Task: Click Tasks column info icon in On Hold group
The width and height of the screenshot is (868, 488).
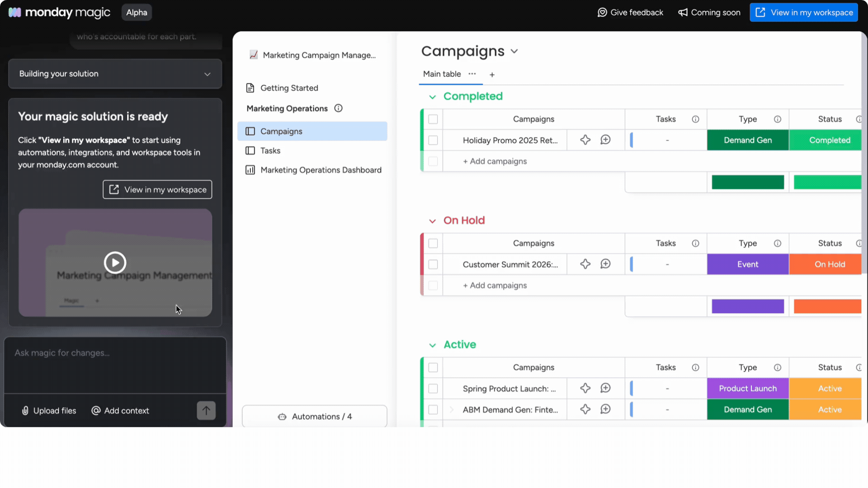Action: tap(695, 244)
